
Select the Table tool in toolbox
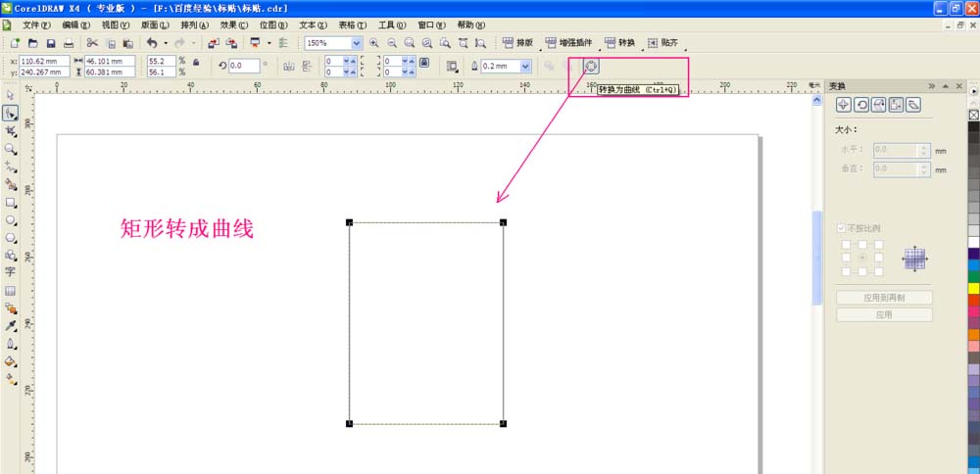tap(10, 291)
